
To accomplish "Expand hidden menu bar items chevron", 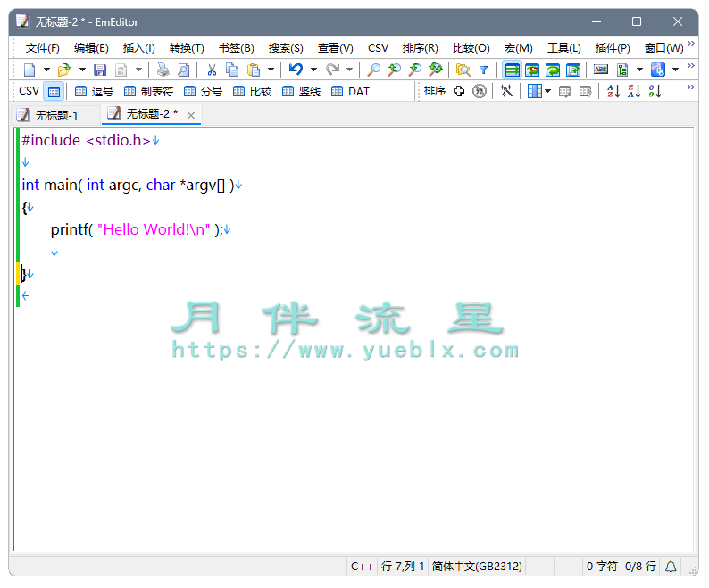I will coord(691,44).
